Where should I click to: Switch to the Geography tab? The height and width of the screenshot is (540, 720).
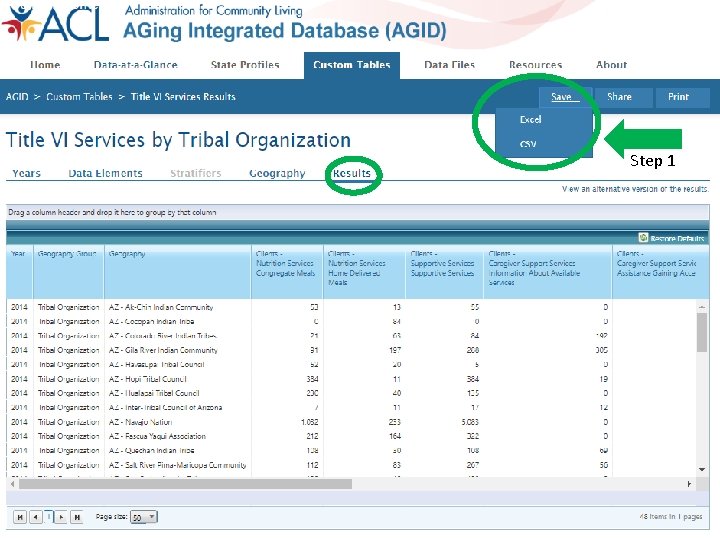click(x=277, y=174)
